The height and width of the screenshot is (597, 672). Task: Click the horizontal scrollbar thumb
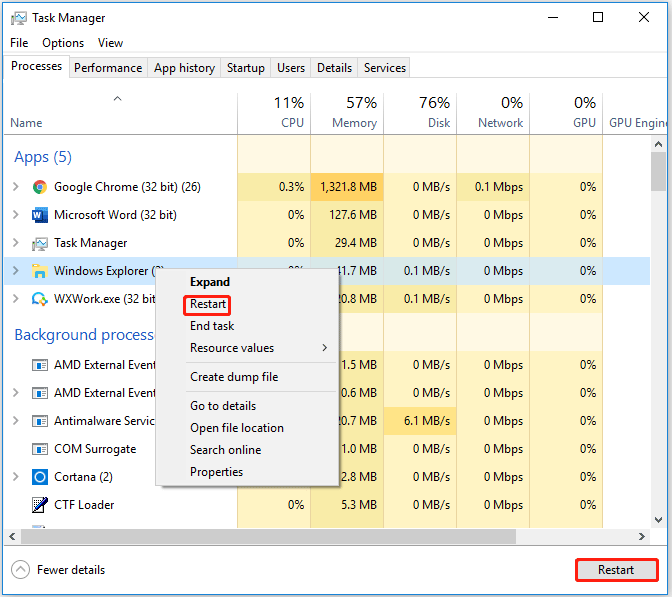point(268,536)
